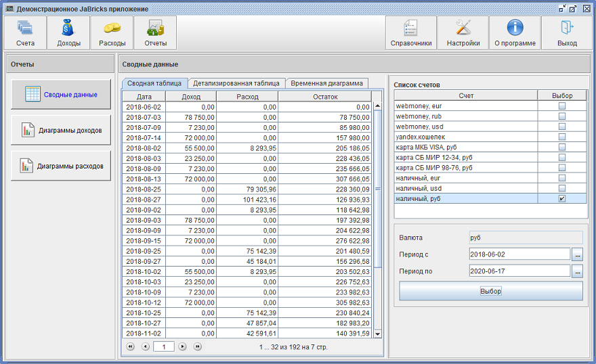Go to previous page of table
Viewport: 596px width, 364px height.
tap(145, 346)
